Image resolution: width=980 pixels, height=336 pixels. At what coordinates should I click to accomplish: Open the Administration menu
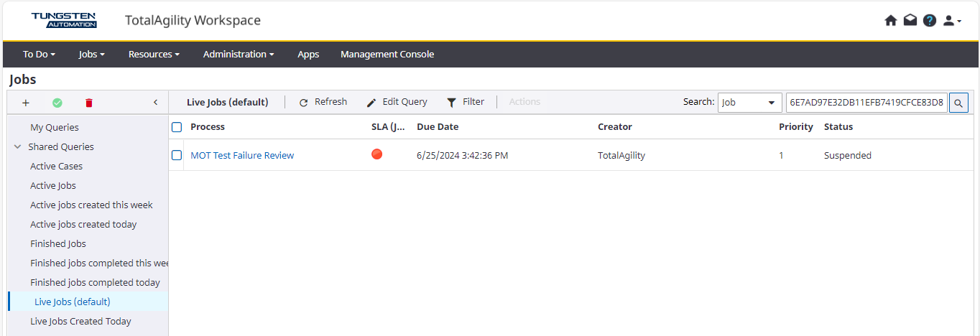[239, 54]
